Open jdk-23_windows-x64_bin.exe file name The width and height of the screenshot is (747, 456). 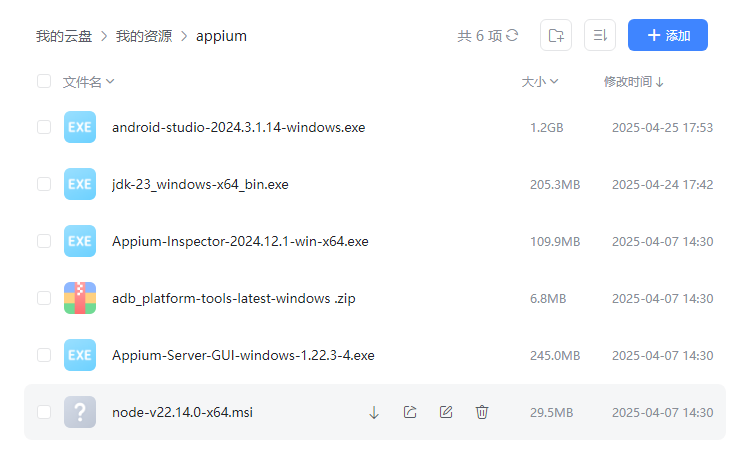[x=200, y=184]
